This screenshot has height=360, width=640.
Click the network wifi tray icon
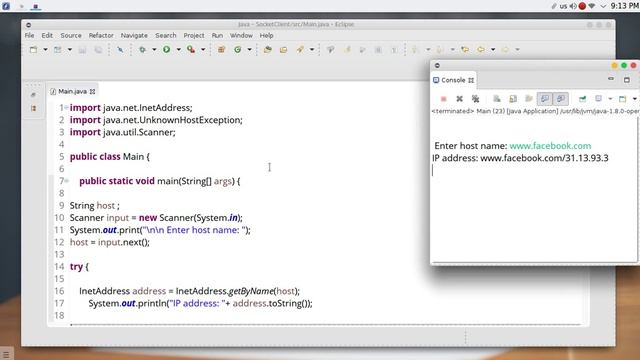click(592, 6)
